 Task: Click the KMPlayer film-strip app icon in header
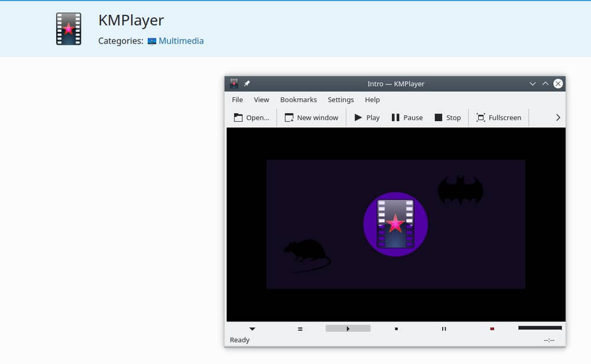[x=69, y=29]
